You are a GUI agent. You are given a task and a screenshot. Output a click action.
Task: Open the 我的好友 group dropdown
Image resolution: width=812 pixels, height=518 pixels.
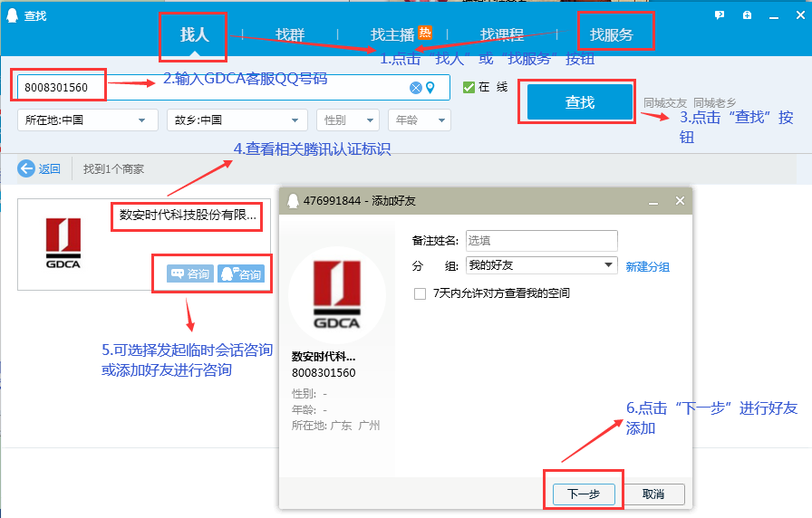coord(542,265)
